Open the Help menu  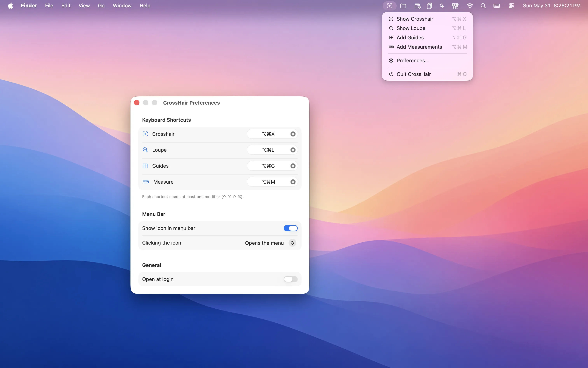(x=145, y=6)
